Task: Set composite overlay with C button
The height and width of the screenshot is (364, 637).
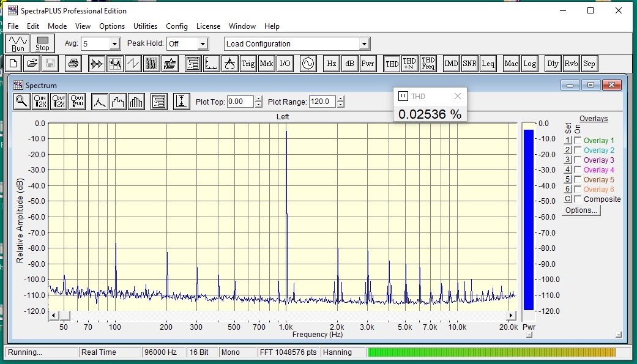Action: [568, 199]
